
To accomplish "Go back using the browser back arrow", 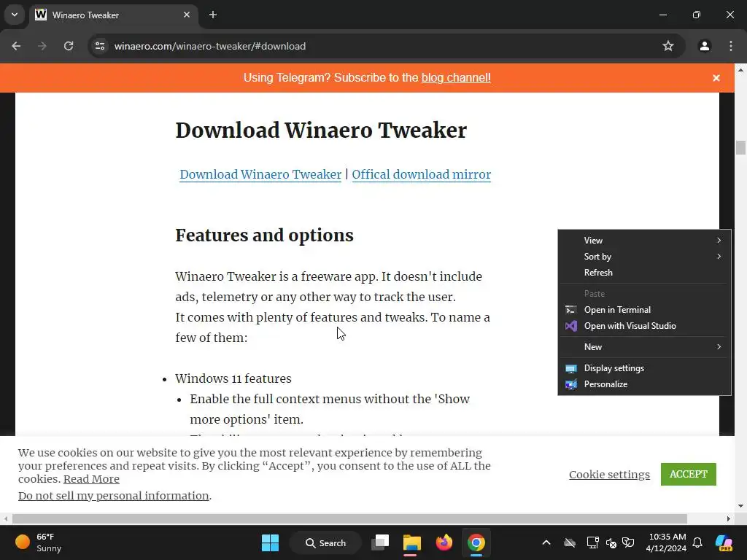I will click(16, 46).
